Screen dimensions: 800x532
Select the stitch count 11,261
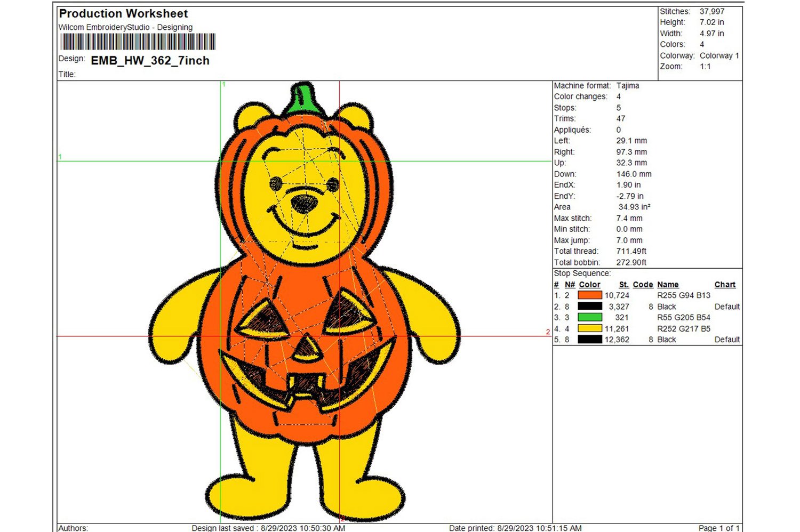click(617, 329)
